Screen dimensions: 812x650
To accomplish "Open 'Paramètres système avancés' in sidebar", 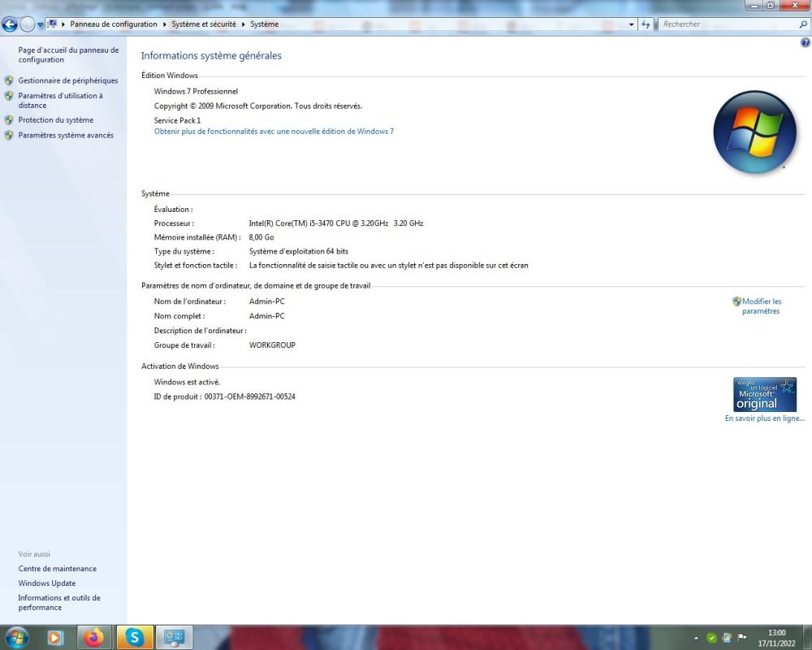I will [x=66, y=136].
